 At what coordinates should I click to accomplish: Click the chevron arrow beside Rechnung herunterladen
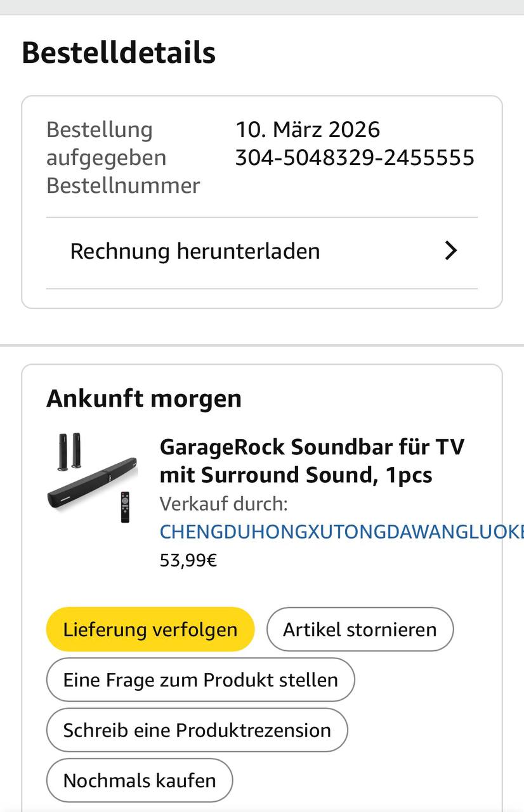click(x=451, y=251)
